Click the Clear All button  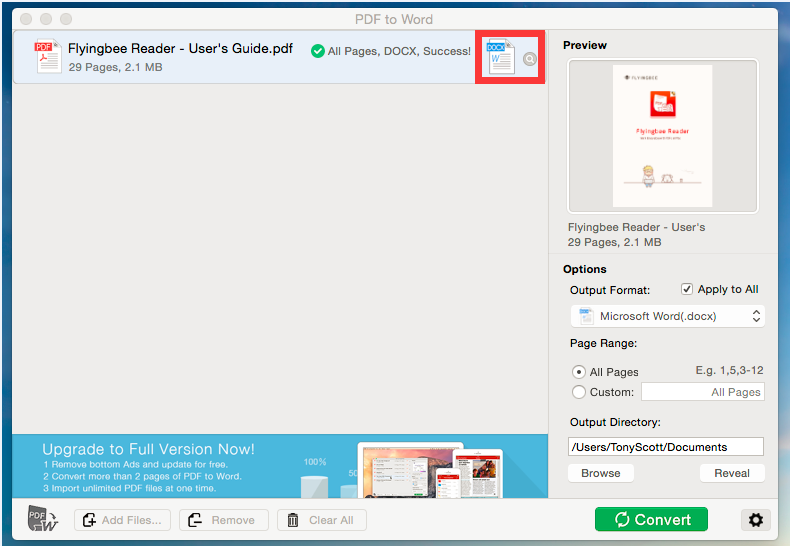click(x=321, y=520)
